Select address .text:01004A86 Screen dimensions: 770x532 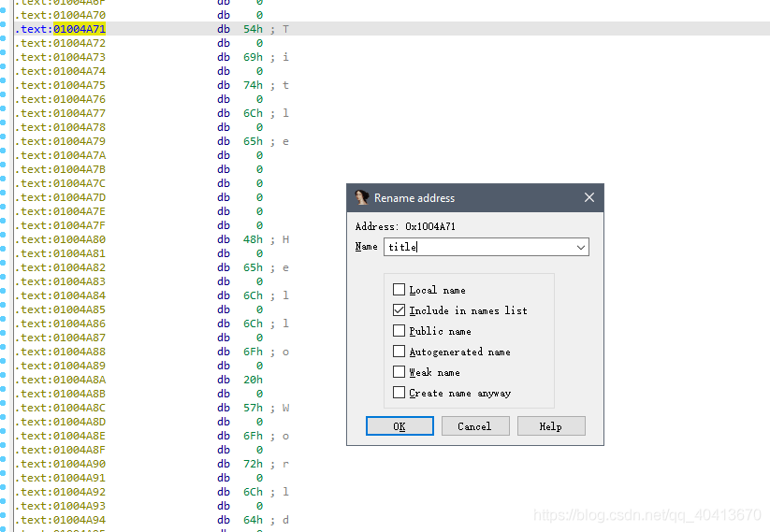pos(61,324)
